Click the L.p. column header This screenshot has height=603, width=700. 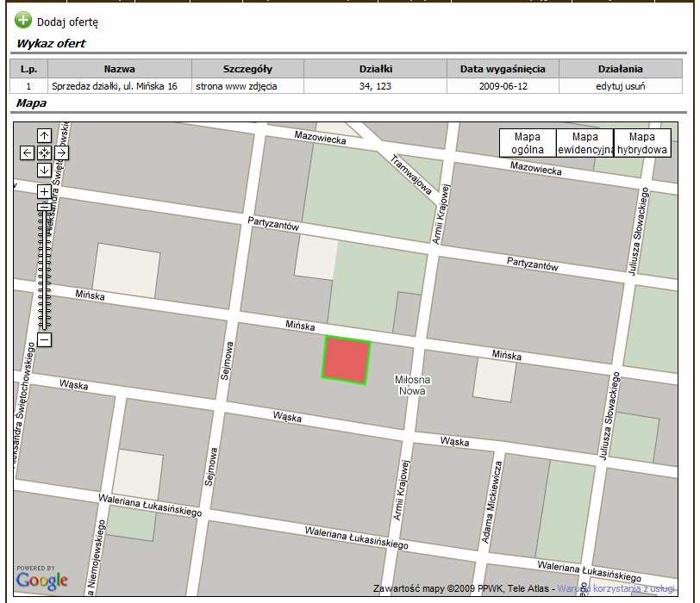[x=29, y=69]
